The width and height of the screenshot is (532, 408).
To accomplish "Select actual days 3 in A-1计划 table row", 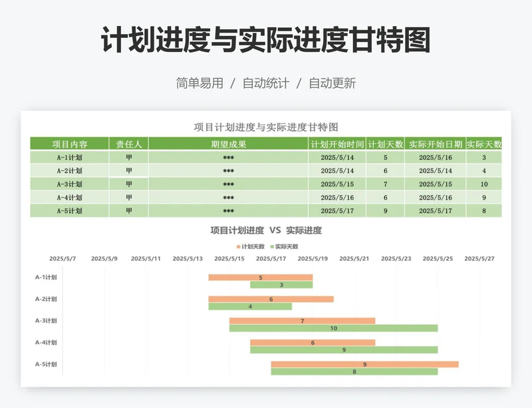I will (484, 157).
